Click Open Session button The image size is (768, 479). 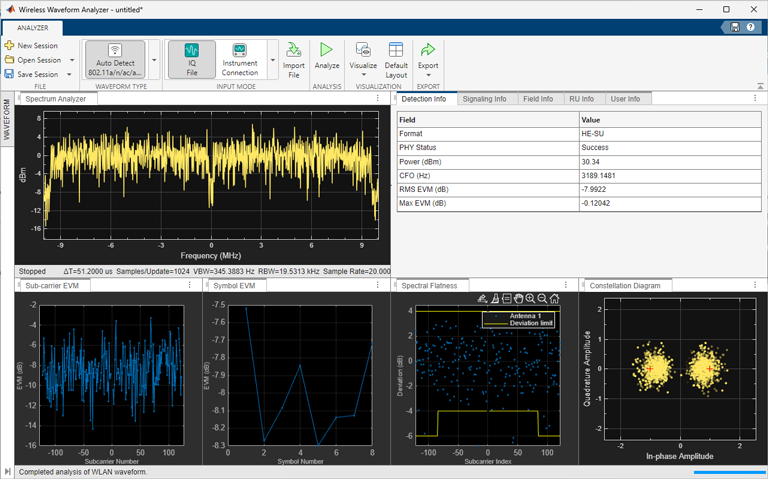[x=38, y=60]
